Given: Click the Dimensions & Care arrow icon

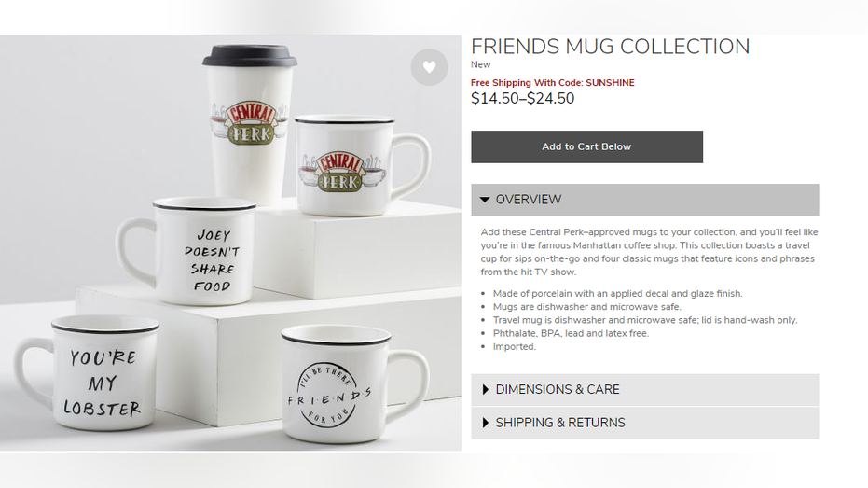Looking at the screenshot, I should [485, 389].
